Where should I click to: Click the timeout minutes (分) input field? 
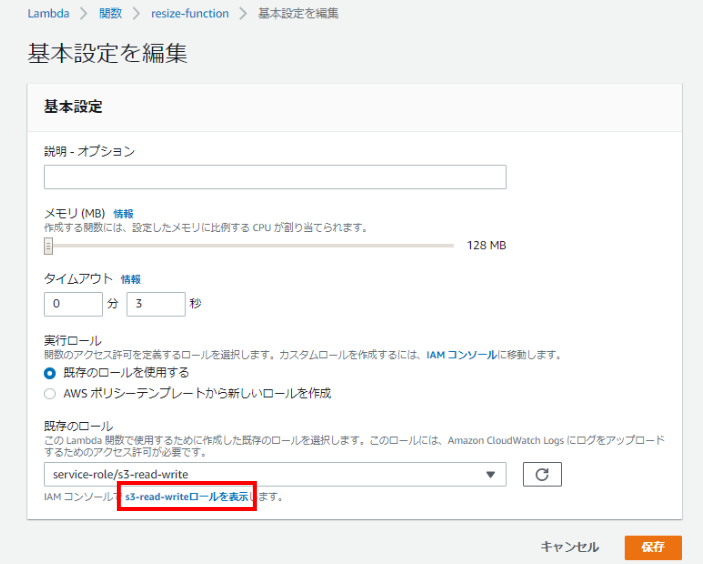(74, 304)
